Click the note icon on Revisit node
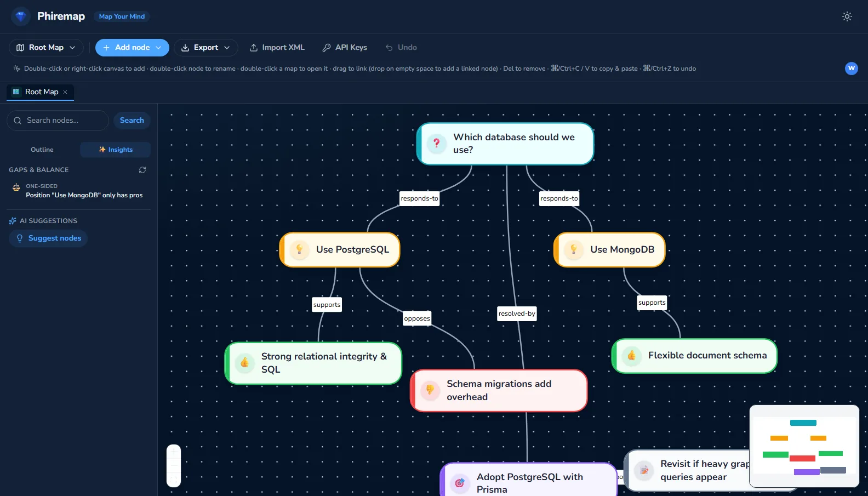Screen dimensions: 868x496 [x=644, y=470]
